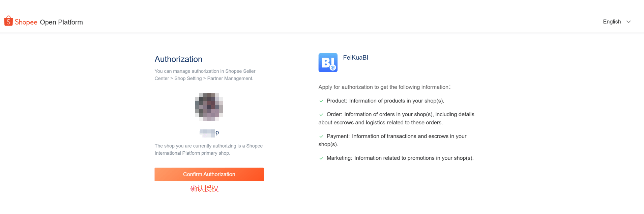The height and width of the screenshot is (214, 644).
Task: Click the Shopee wordmark in the header
Action: 26,22
